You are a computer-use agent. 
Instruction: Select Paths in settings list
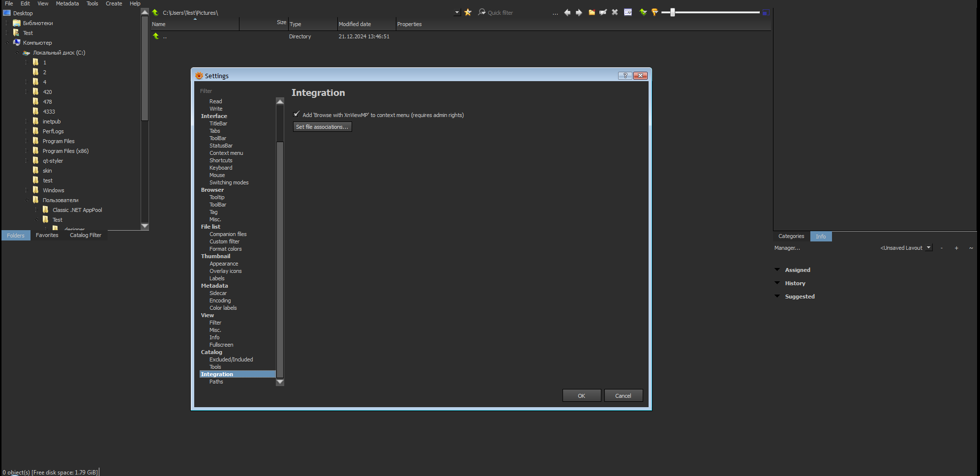pos(216,382)
